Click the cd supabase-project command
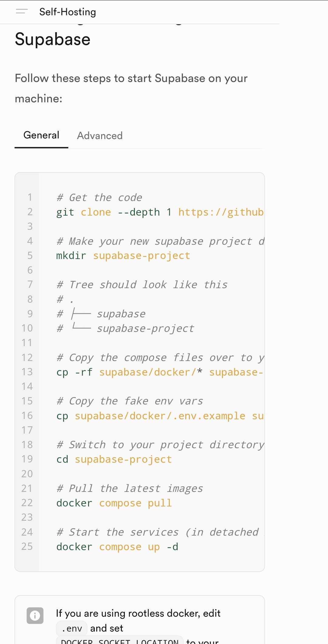The image size is (328, 644). click(x=114, y=459)
